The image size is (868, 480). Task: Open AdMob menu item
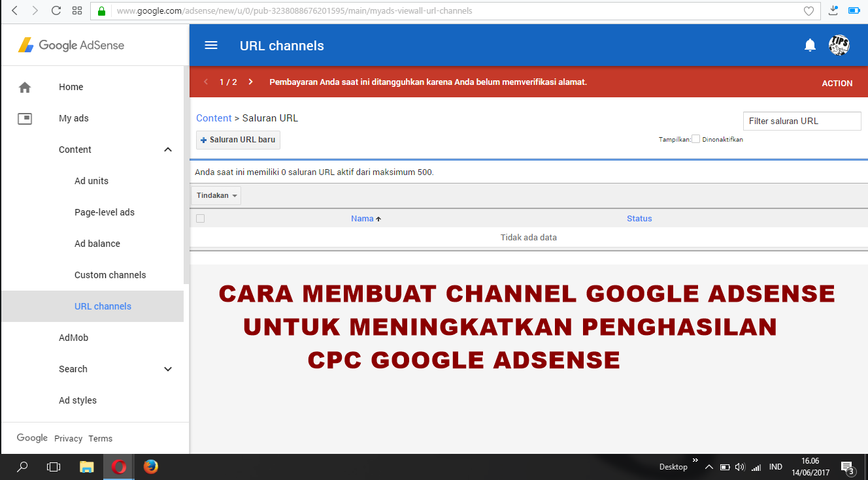pyautogui.click(x=73, y=338)
